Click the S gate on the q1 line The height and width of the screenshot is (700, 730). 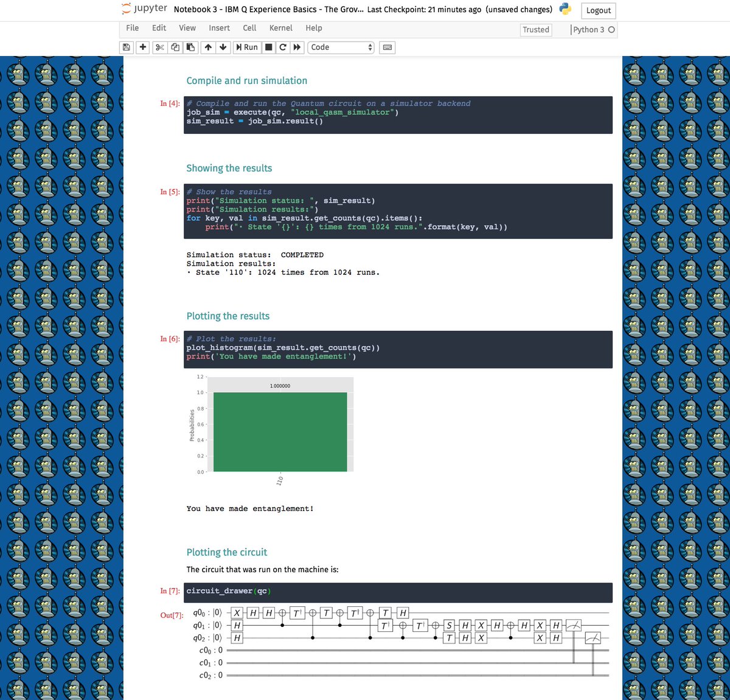click(x=449, y=625)
